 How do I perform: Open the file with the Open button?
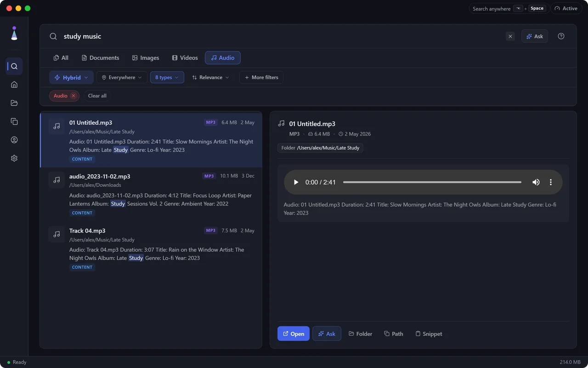pos(294,334)
